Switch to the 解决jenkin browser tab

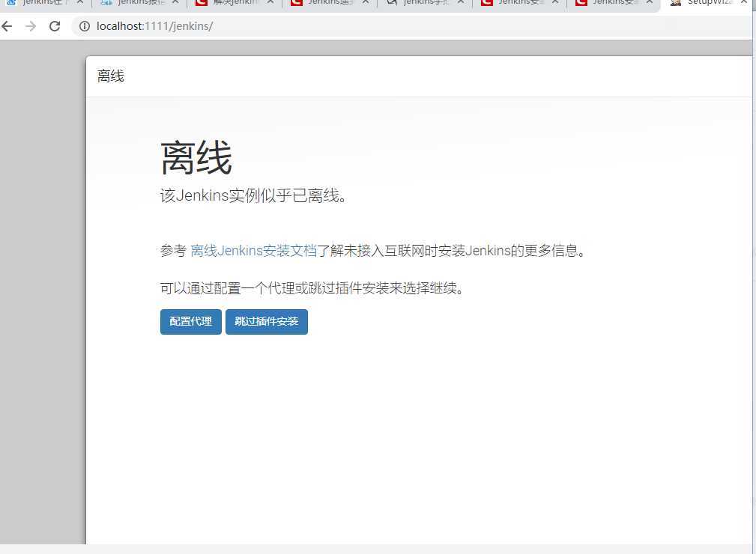pyautogui.click(x=235, y=2)
